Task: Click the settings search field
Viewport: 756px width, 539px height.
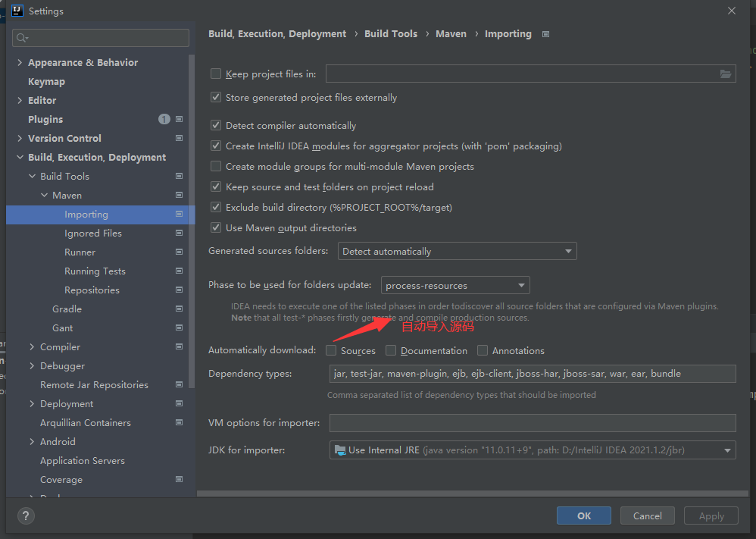Action: click(x=101, y=38)
